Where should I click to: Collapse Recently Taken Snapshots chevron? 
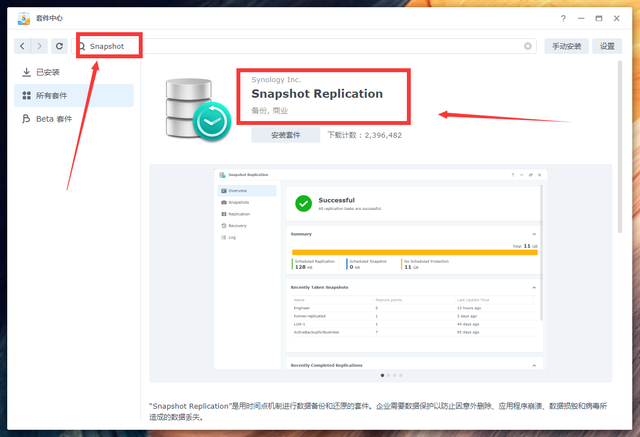tap(534, 288)
